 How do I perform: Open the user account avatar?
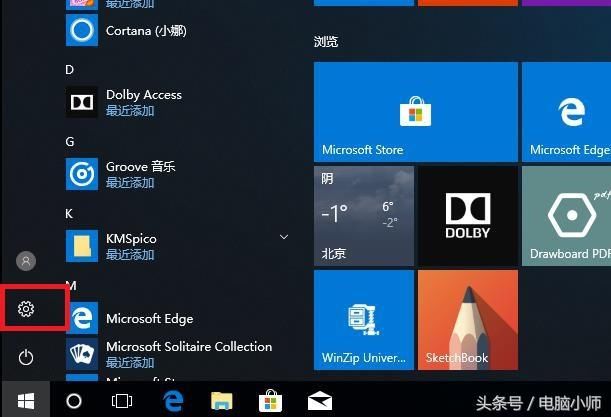[26, 261]
